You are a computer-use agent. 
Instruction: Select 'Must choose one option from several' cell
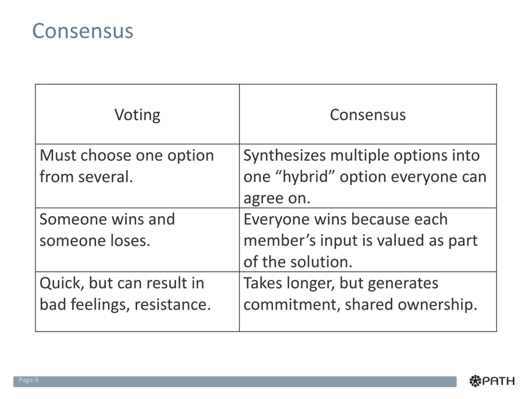pyautogui.click(x=137, y=176)
